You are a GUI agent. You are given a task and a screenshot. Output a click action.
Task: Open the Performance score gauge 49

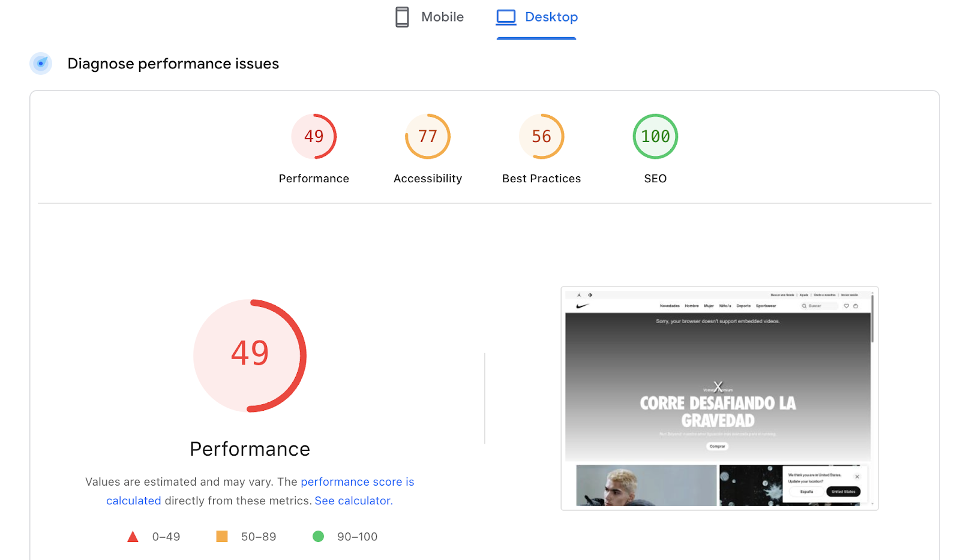[314, 137]
